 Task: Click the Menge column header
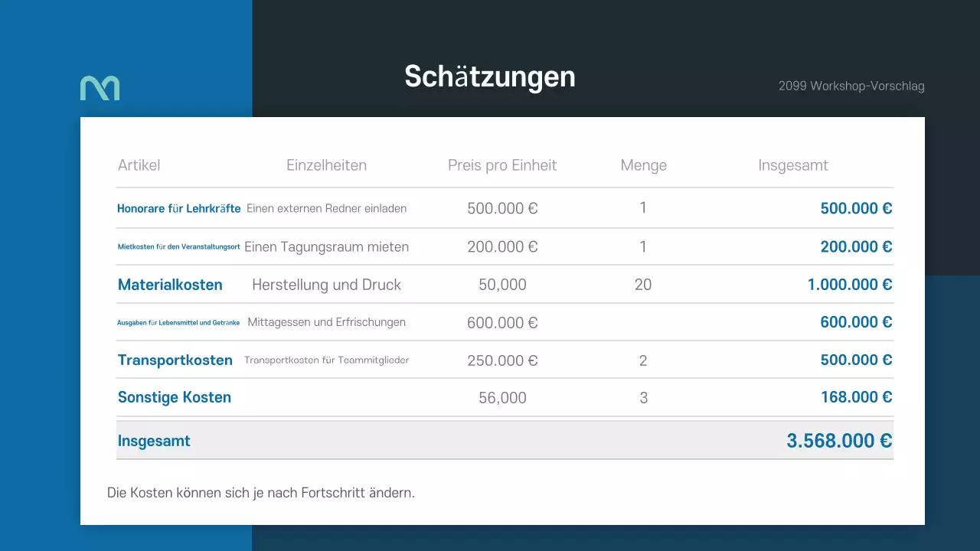(x=643, y=165)
